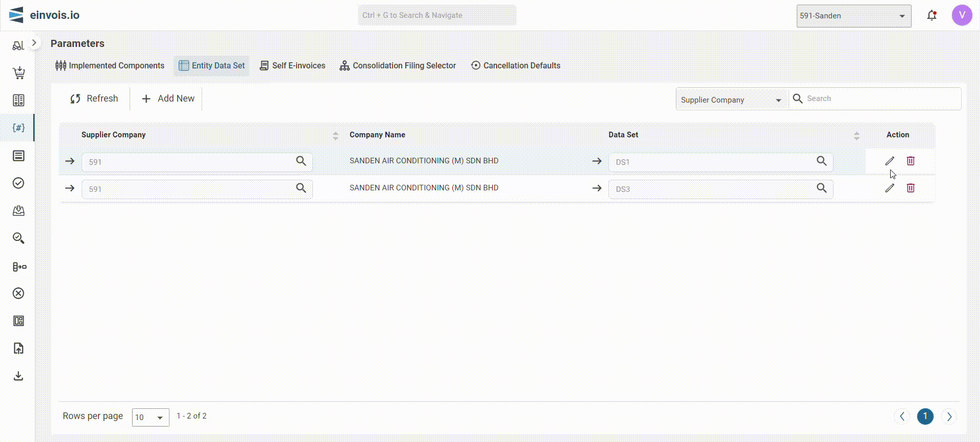Switch to Entity Data Set tab
Screen dimensions: 980x442
(x=212, y=65)
